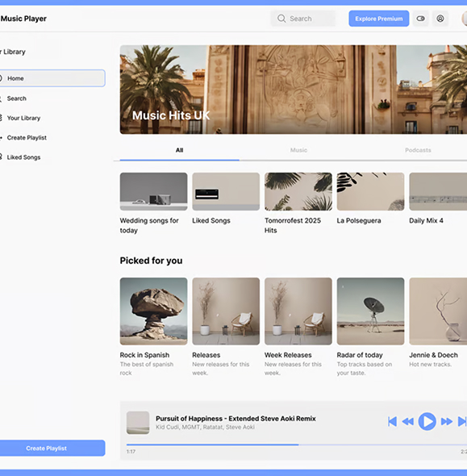The width and height of the screenshot is (467, 476).
Task: Open Jennie & Doech cover art
Action: coord(438,311)
